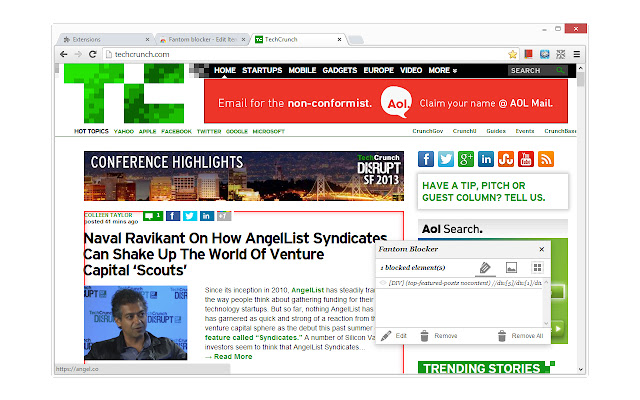Open VIDEO in TechCrunch nav

pos(411,70)
